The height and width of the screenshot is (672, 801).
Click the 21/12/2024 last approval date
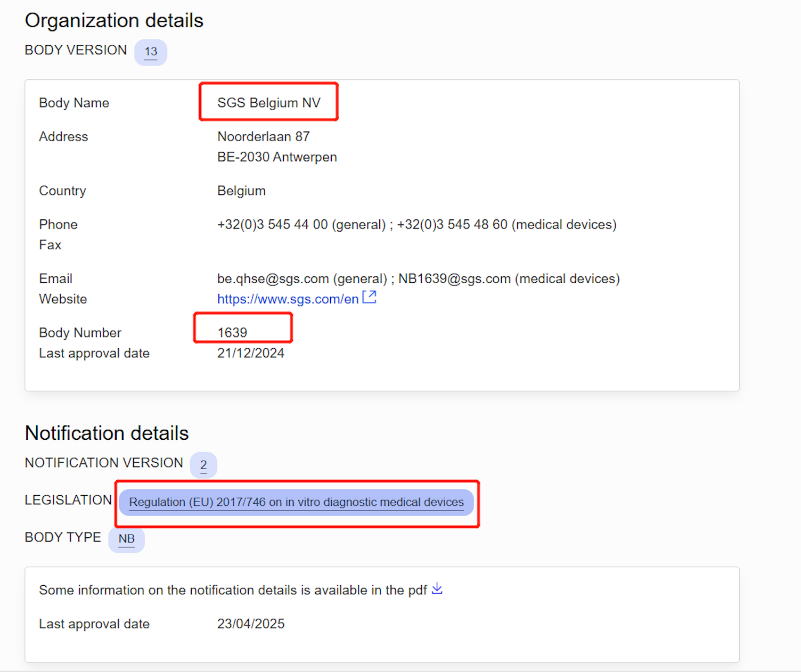click(250, 353)
